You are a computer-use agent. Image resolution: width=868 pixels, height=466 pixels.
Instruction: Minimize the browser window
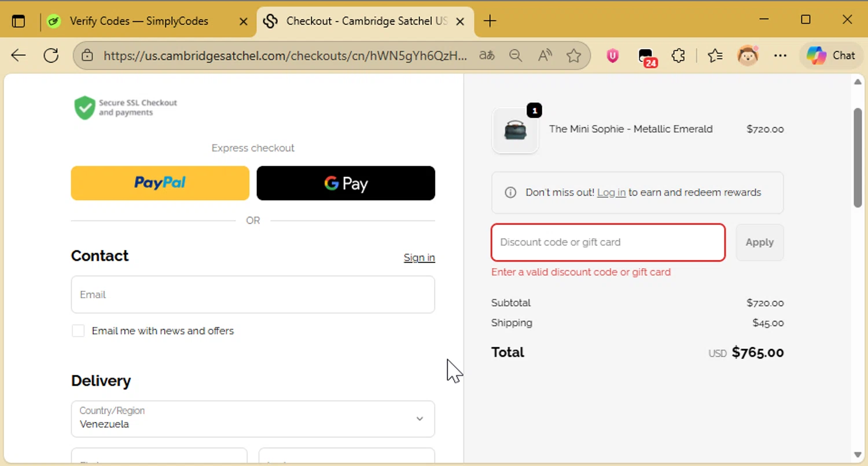point(764,20)
